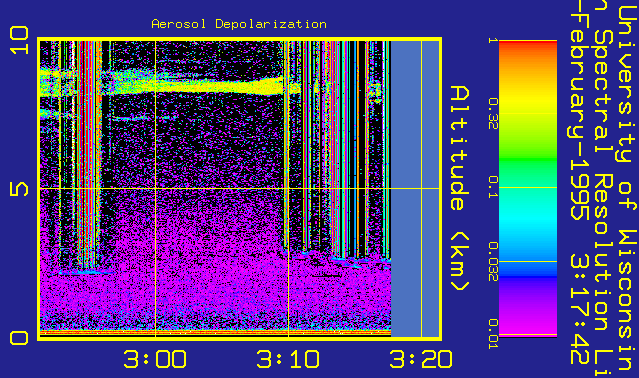639x378 pixels.
Task: Click the Aerosol Depolarization plot title
Action: 239,24
